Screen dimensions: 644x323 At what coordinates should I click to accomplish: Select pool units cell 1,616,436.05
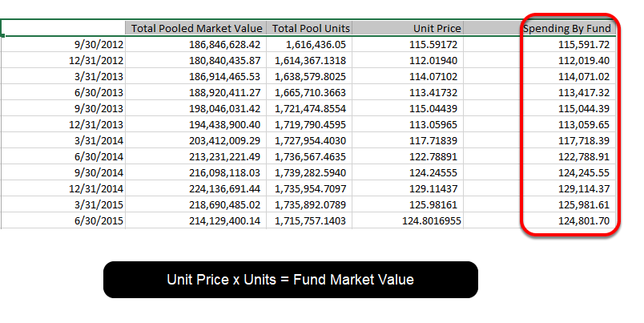(x=309, y=44)
